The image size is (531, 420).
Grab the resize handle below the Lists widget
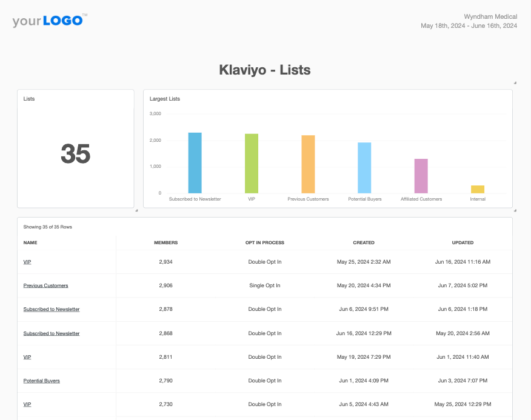pos(136,211)
